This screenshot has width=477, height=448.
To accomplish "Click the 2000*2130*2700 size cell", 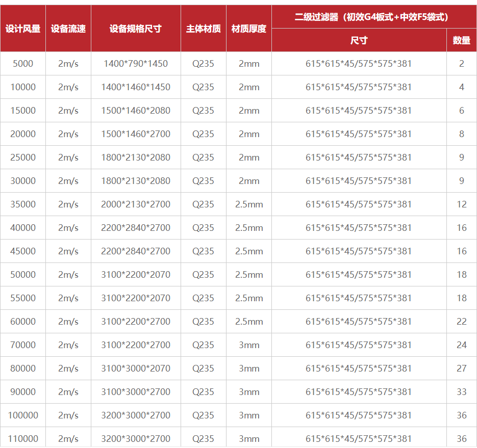I will [x=136, y=204].
